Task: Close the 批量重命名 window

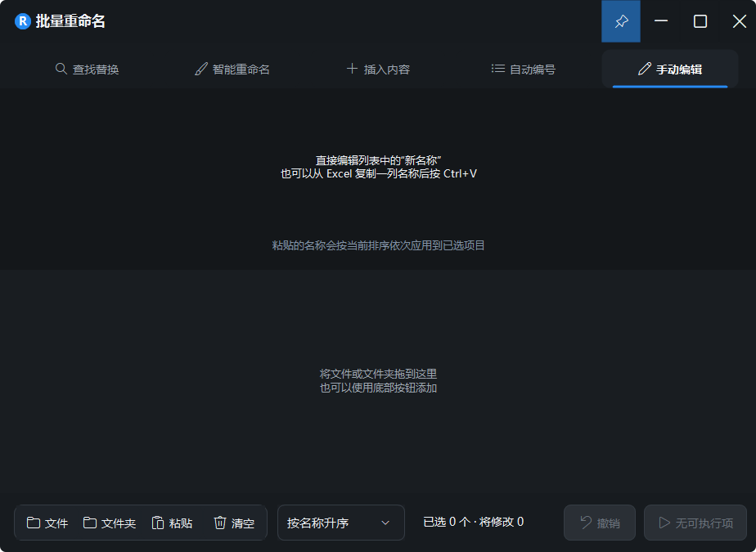Action: point(739,21)
